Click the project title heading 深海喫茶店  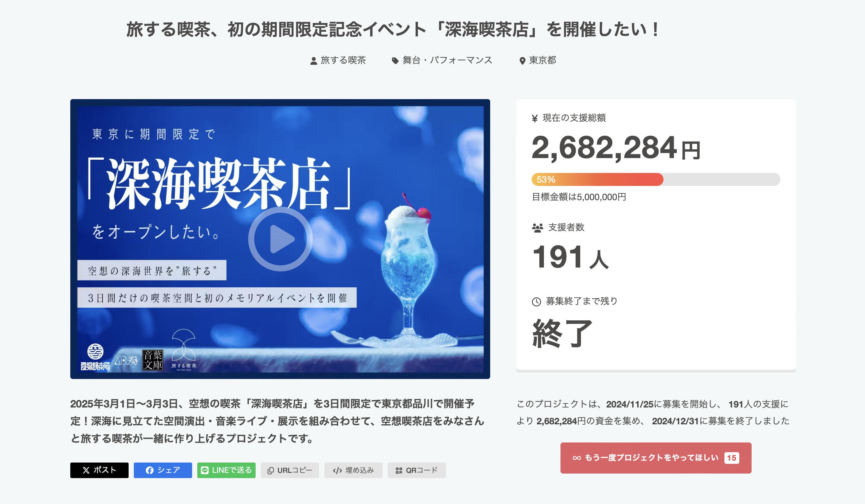click(392, 29)
